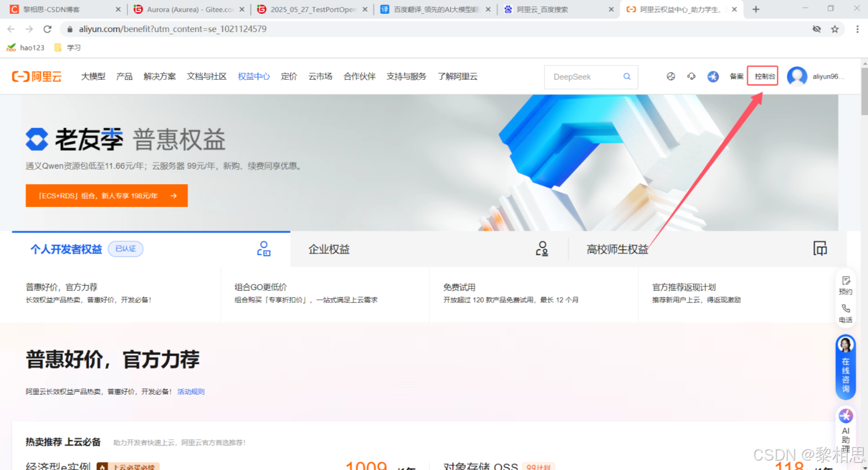Screen dimensions: 868x470
Task: Open the 解决方案 navigation menu
Action: [x=159, y=76]
